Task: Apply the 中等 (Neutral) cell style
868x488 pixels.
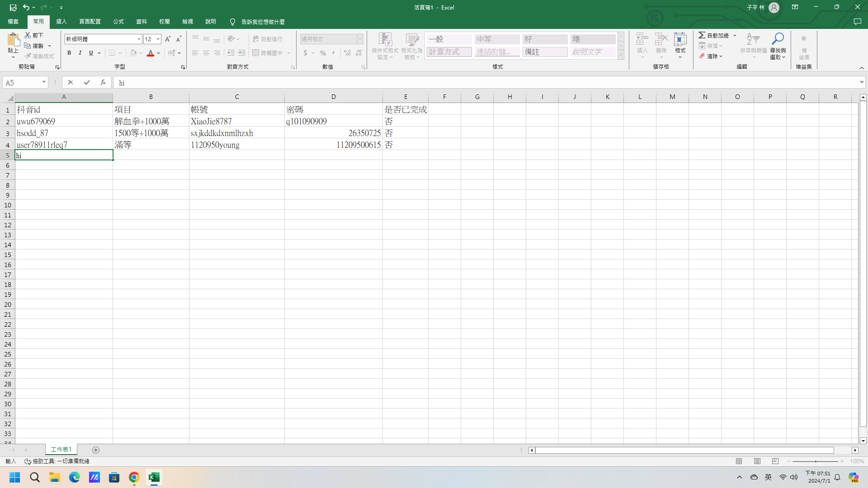Action: [x=497, y=39]
